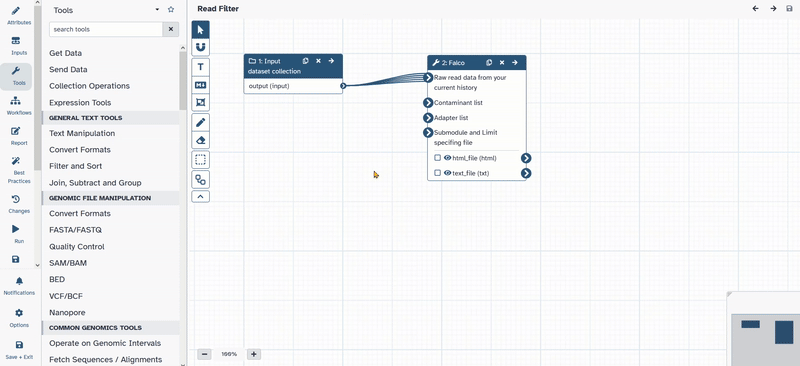Click text_file output connector
Image resolution: width=800 pixels, height=366 pixels.
click(x=526, y=174)
